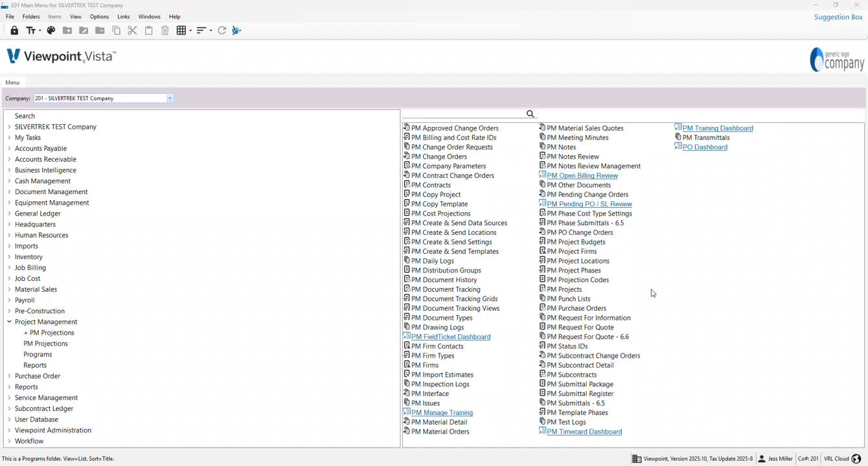Viewport: 868px width, 466px height.
Task: Open PM Timecard Dashboard link
Action: tap(584, 432)
